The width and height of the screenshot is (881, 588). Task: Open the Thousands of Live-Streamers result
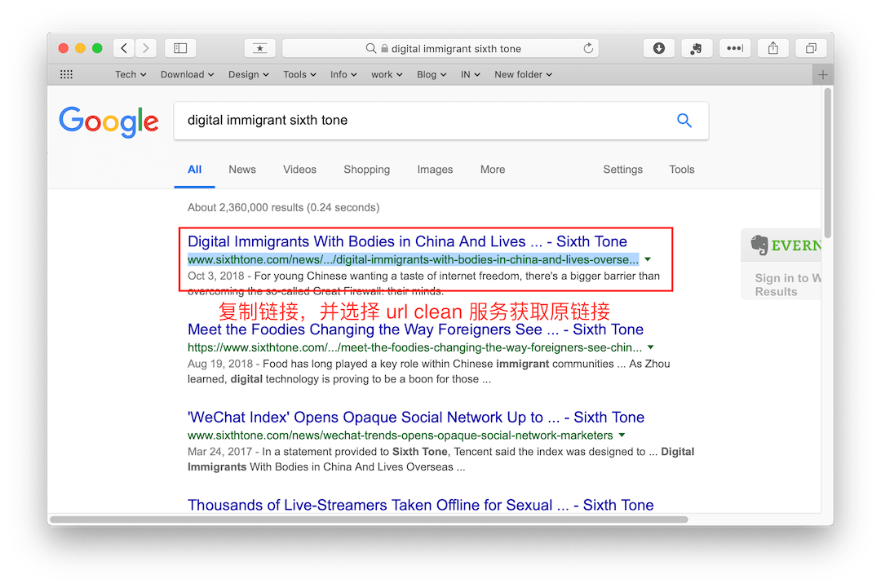[x=420, y=505]
